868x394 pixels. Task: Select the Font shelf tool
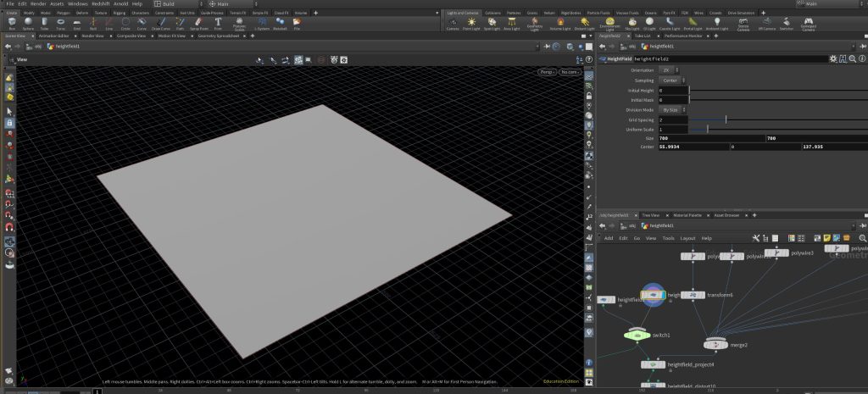click(x=218, y=23)
